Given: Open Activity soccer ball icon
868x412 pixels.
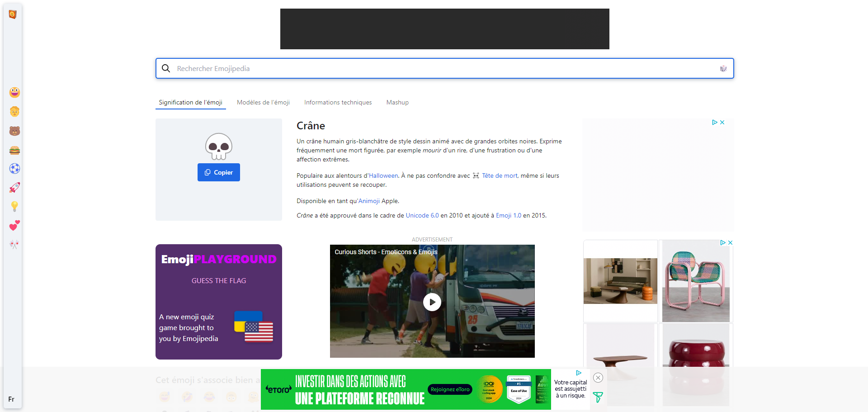Looking at the screenshot, I should [14, 169].
